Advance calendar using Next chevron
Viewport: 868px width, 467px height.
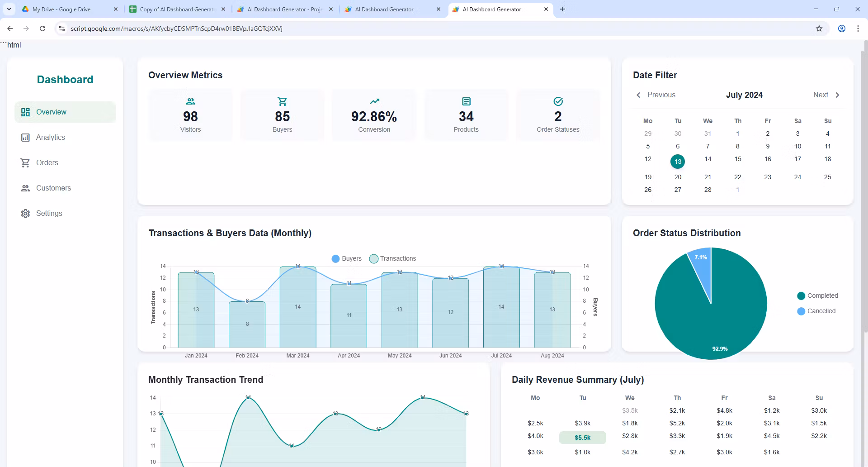click(x=837, y=95)
